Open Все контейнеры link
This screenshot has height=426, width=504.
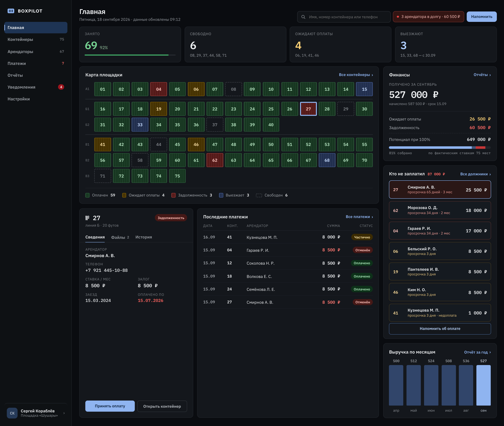point(356,75)
